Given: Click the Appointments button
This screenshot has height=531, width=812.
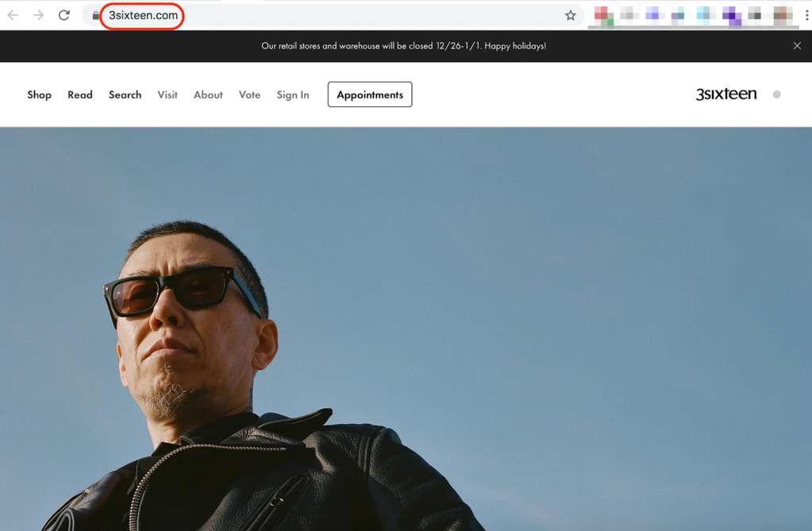Looking at the screenshot, I should (x=370, y=94).
